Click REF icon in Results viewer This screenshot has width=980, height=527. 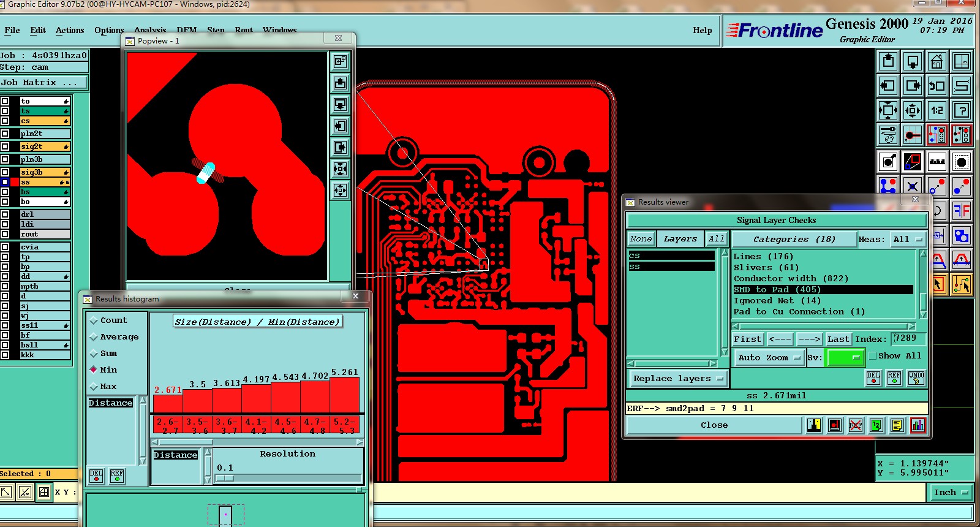pyautogui.click(x=894, y=377)
